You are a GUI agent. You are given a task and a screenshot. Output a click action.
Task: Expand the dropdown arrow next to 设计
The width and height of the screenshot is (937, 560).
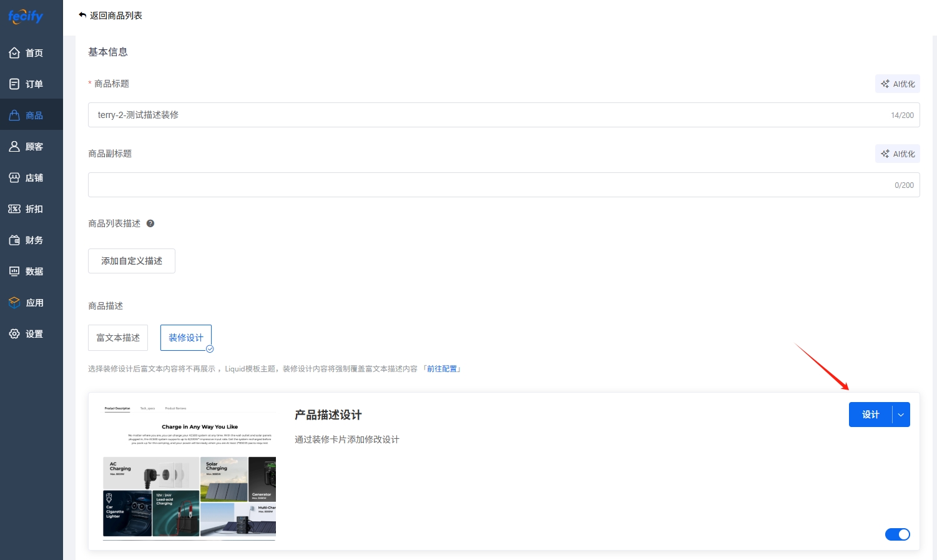point(901,415)
